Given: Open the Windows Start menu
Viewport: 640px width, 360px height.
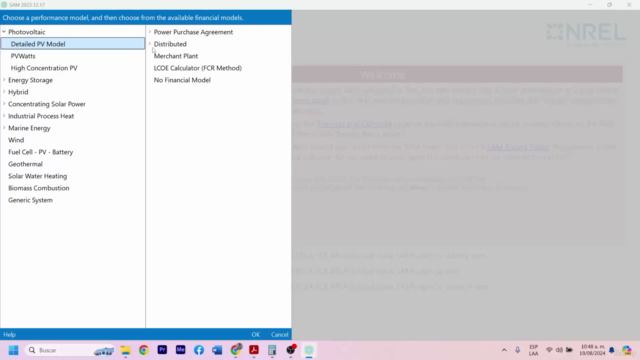Looking at the screenshot, I should pos(13,350).
